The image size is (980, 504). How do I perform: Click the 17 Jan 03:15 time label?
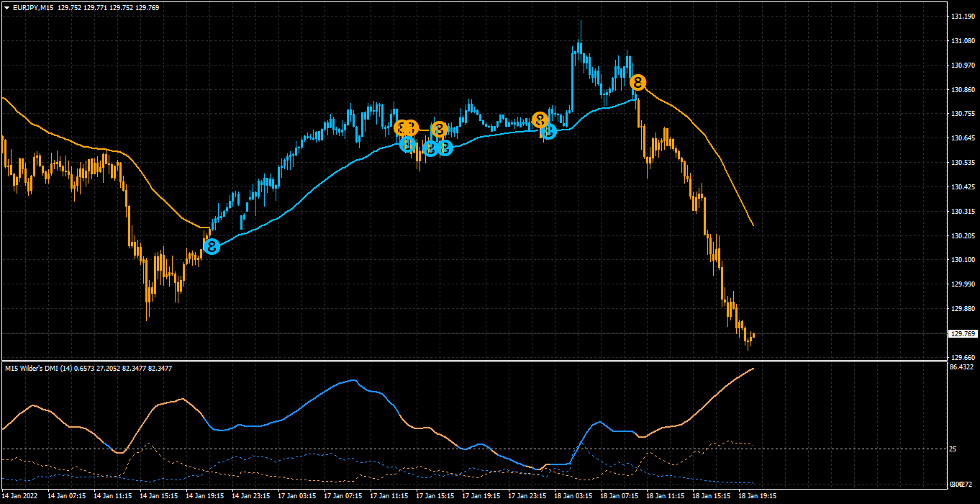pos(297,496)
